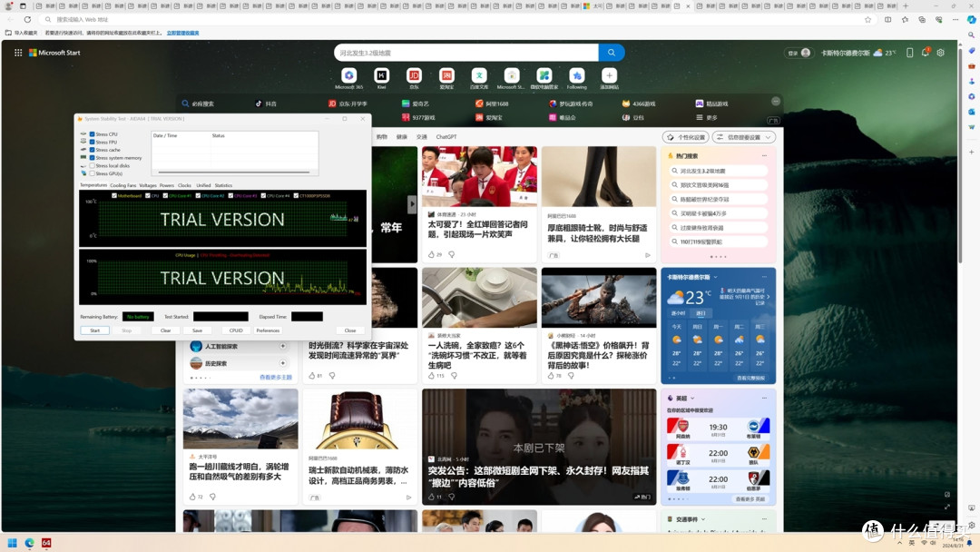Open the 4366游戏 quick link
This screenshot has width=980, height=552.
639,103
